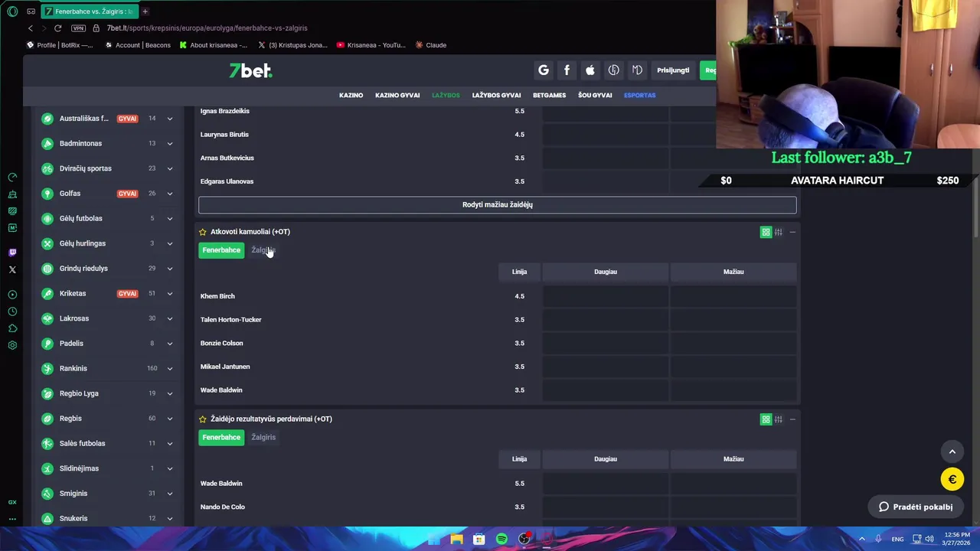
Task: Expand the Rankinis sport chevron
Action: tap(170, 369)
